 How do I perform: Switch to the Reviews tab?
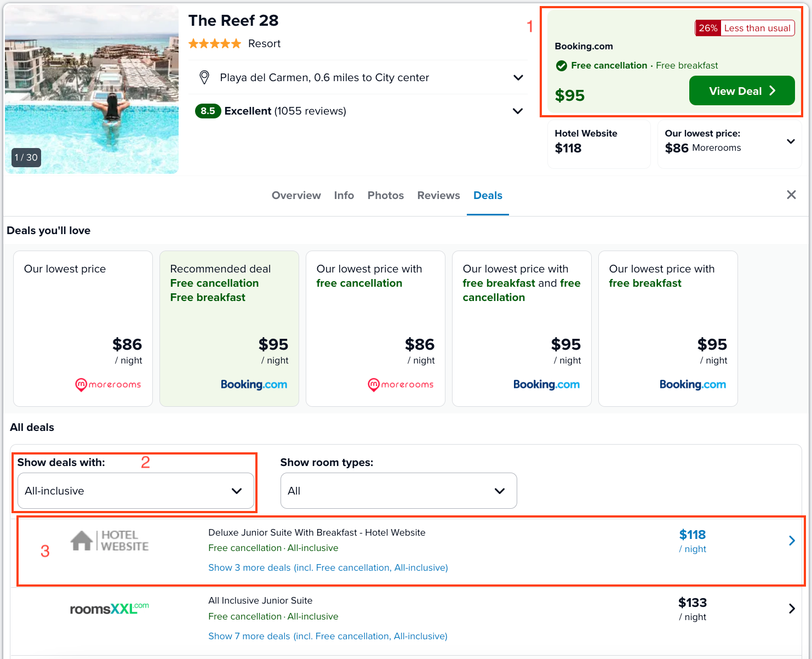coord(438,195)
